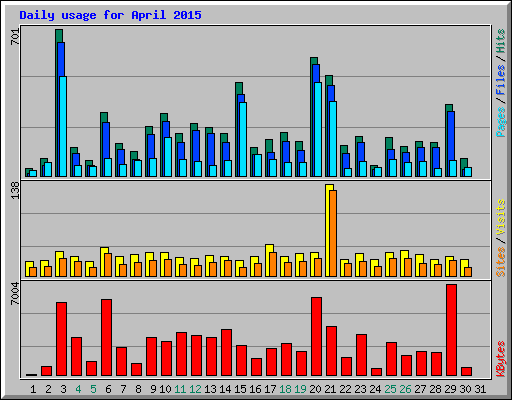Click the cyan Pages bar for day 10
Image resolution: width=512 pixels, height=400 pixels.
(168, 157)
